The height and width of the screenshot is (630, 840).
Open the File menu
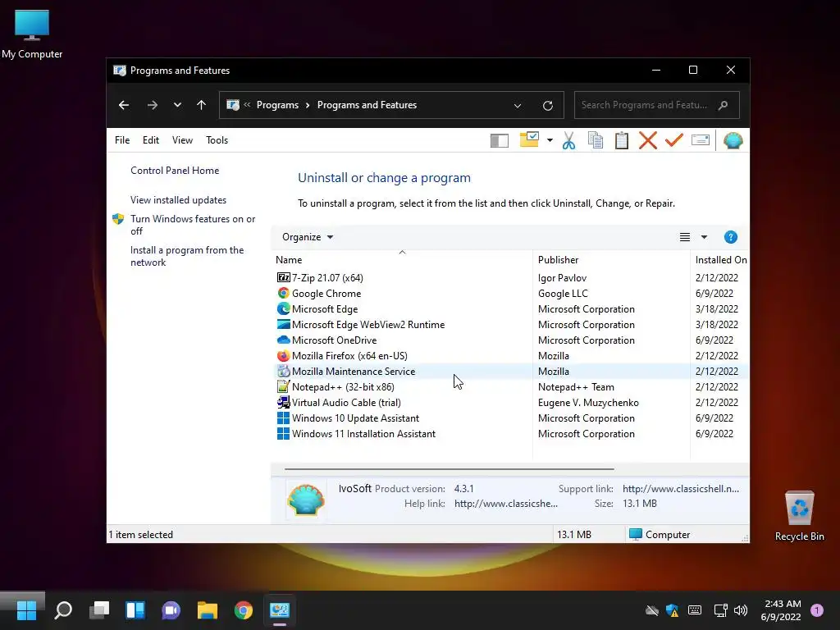tap(122, 140)
